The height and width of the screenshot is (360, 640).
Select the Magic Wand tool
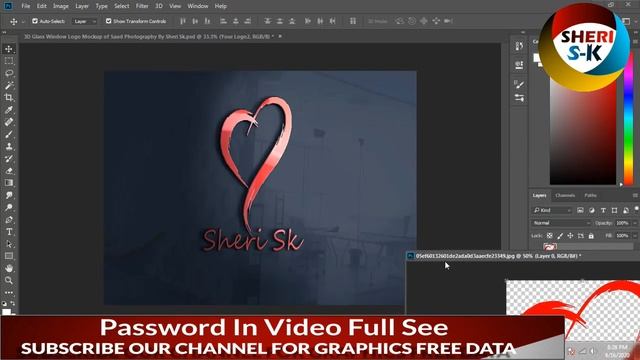tap(9, 85)
